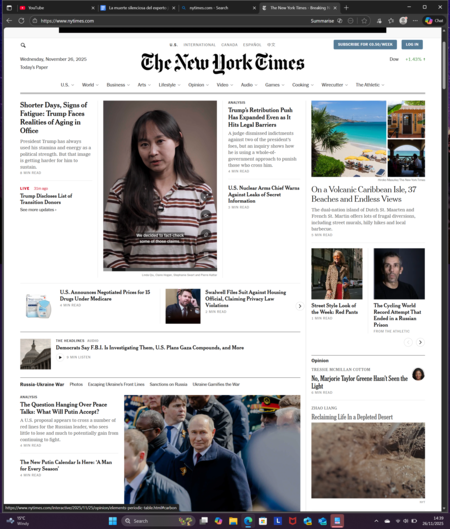The image size is (450, 529).
Task: Advance story carousel beside the Swalwell article
Action: (300, 306)
